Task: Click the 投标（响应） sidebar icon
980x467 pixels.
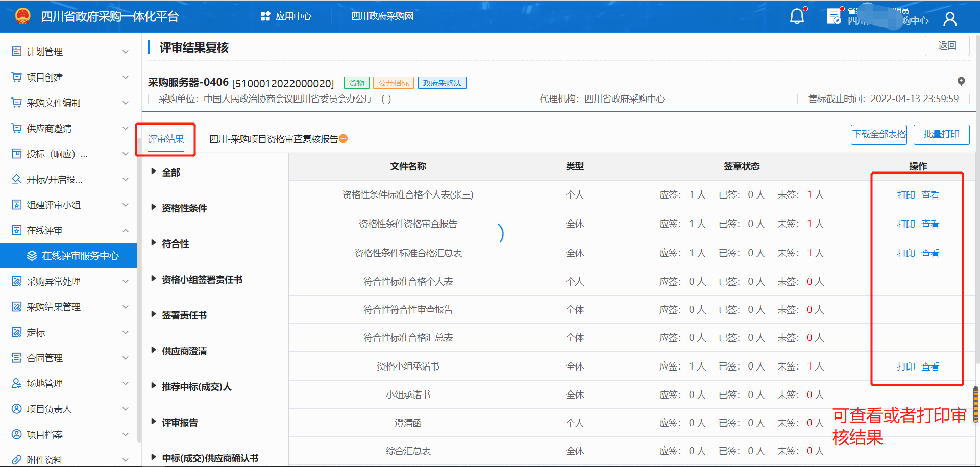Action: (17, 153)
